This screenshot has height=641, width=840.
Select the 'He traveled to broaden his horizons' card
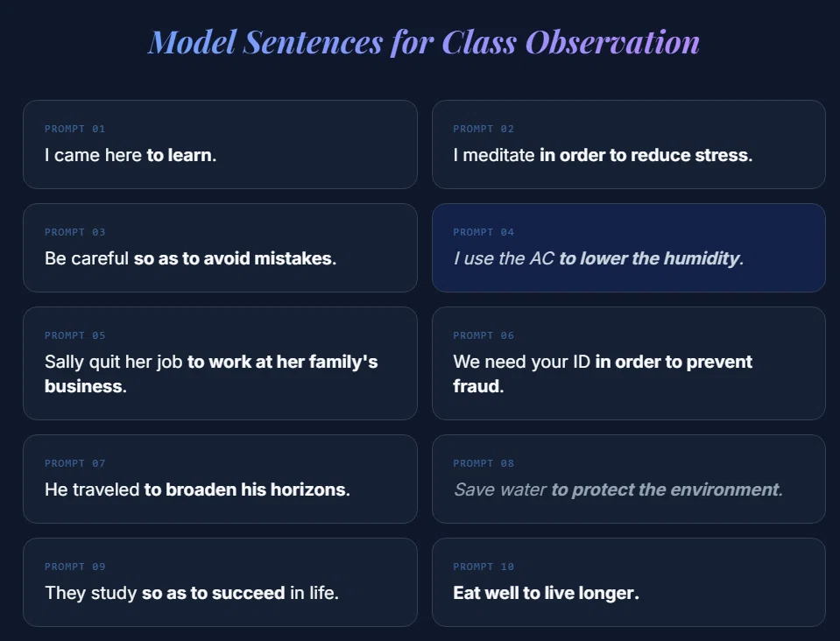(220, 479)
